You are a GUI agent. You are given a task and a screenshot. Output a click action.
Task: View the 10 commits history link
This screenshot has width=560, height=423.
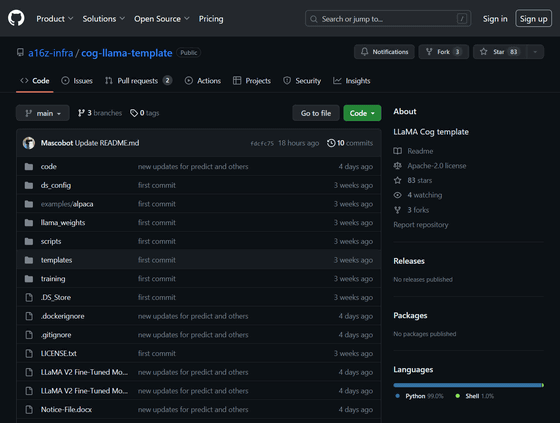point(350,143)
